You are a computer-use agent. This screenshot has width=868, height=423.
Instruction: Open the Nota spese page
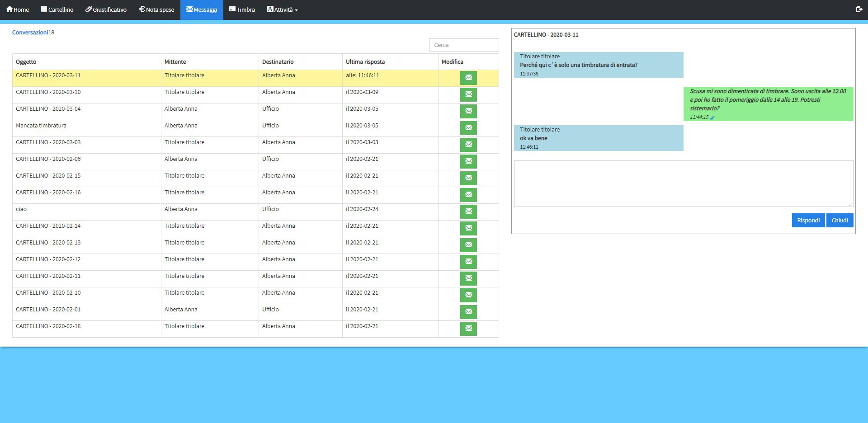click(157, 9)
